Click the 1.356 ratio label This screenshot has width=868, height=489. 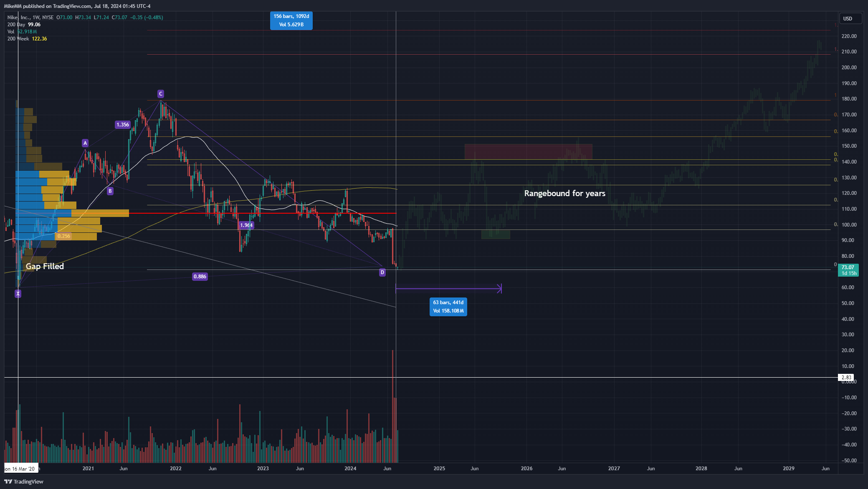coord(123,125)
